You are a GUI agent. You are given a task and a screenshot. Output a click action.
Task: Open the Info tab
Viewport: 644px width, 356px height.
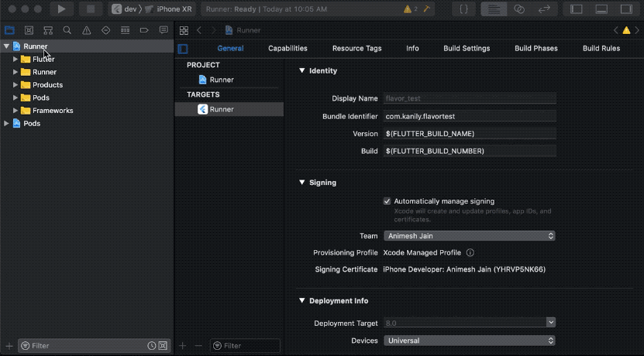pos(412,49)
